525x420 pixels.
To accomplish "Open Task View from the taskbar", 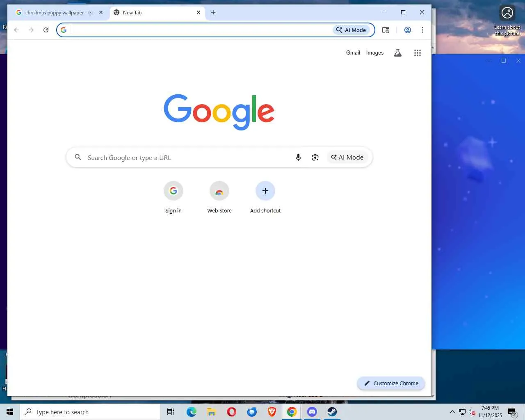I will pos(171,412).
